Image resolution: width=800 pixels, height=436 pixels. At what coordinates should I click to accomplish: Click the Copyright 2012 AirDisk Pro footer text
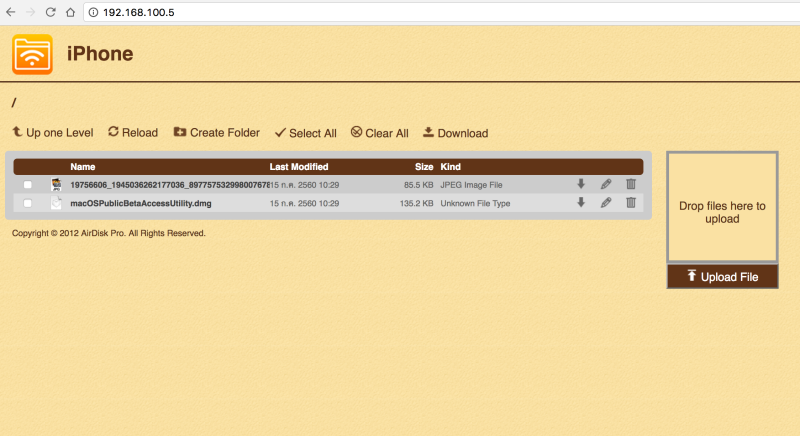(109, 233)
